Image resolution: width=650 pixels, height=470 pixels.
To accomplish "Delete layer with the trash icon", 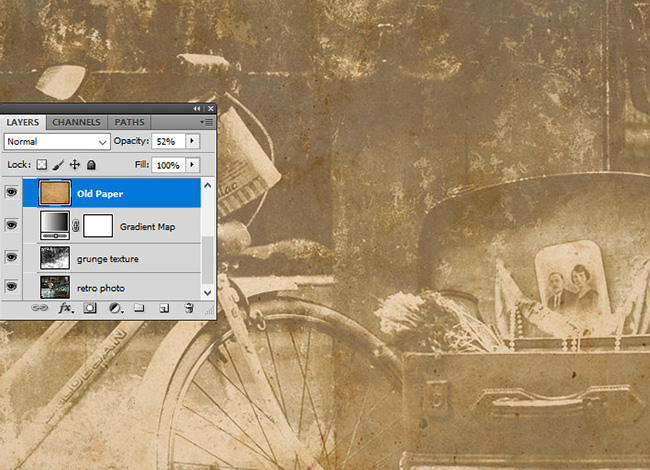I will point(188,309).
